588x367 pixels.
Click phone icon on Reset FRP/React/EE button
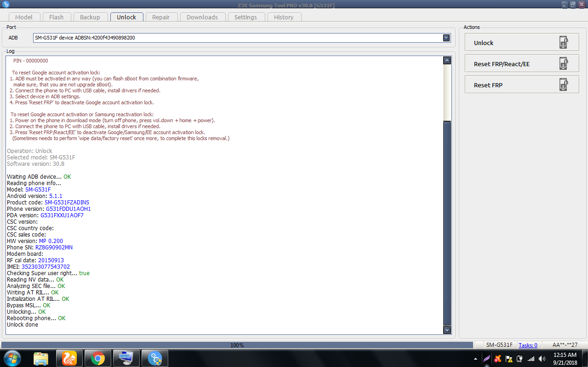coord(564,63)
